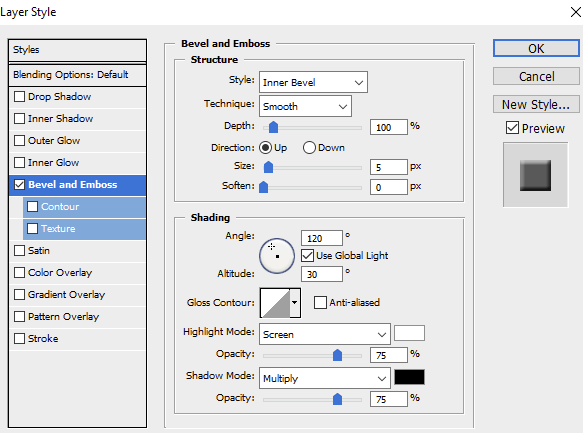Viewport: 583px width, 433px height.
Task: Select the Down direction radio button
Action: click(x=309, y=148)
